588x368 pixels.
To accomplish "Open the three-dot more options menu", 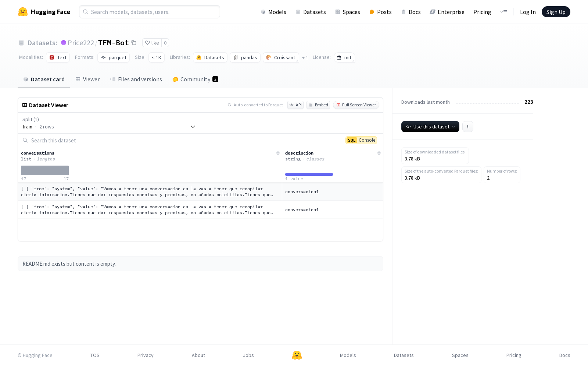I will point(468,127).
